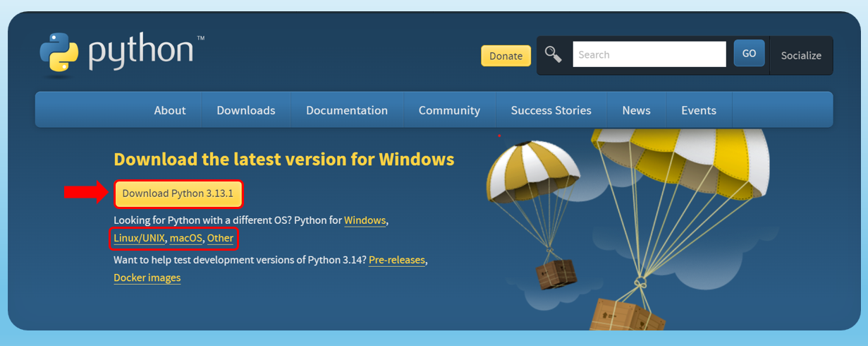This screenshot has width=868, height=346.
Task: Open the Events menu item
Action: coord(699,110)
